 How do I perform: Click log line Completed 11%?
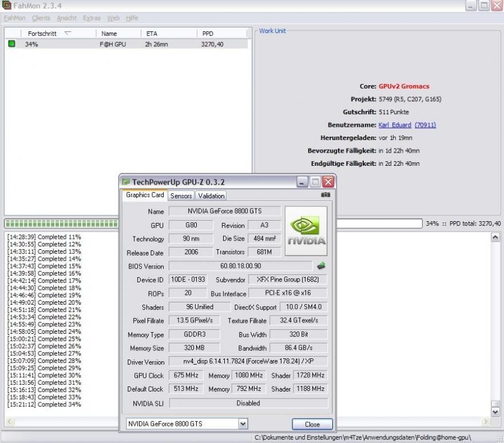coord(44,237)
